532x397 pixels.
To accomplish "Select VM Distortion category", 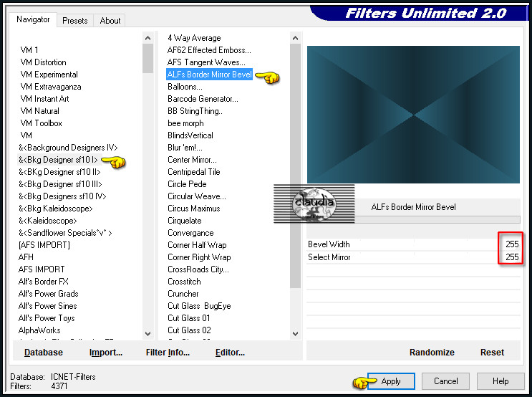I will [43, 62].
